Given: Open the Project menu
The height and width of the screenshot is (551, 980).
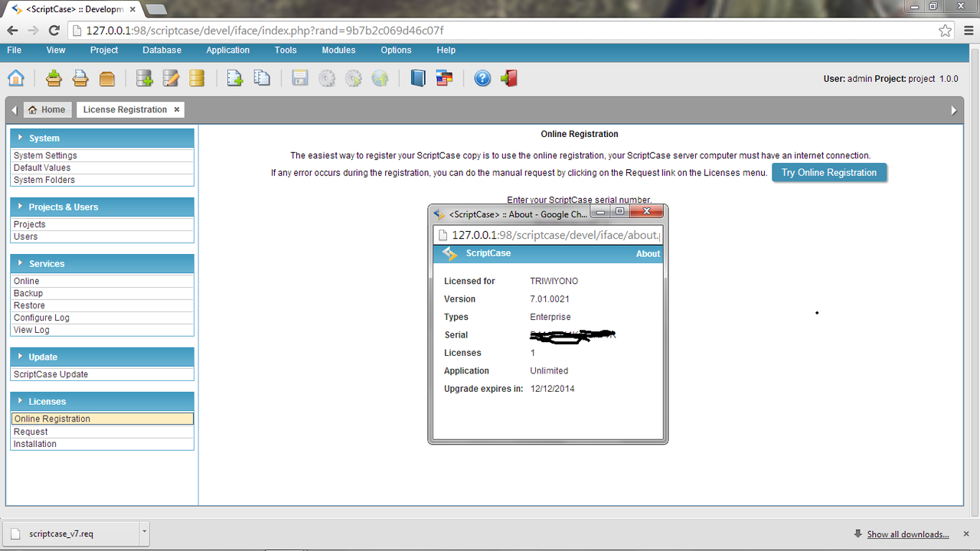Looking at the screenshot, I should coord(104,50).
